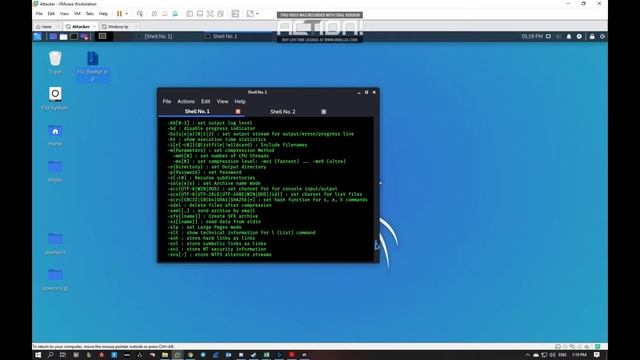Screen dimensions: 640x360
Task: Open VMware Help menu
Action: point(103,13)
